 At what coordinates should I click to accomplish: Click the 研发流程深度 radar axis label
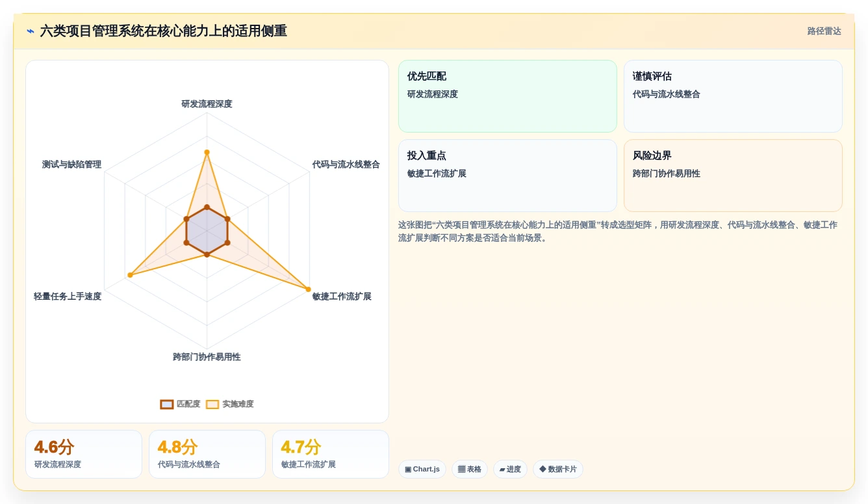[x=207, y=104]
